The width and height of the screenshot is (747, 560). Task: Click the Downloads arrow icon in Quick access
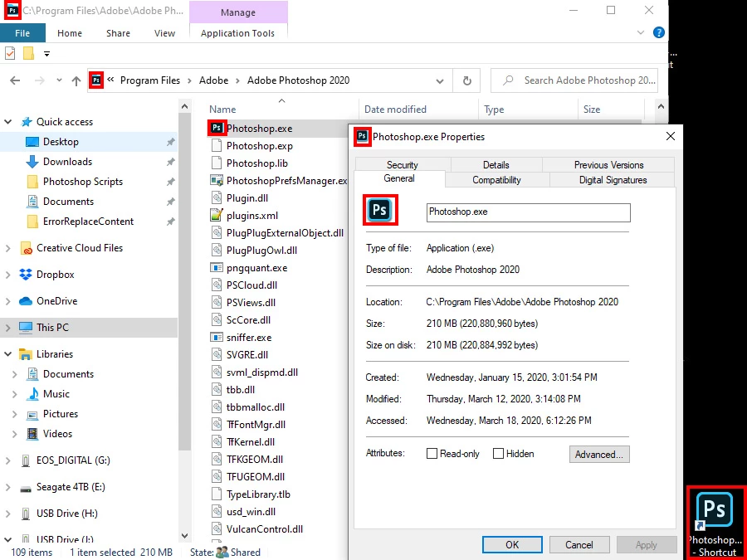(x=32, y=162)
